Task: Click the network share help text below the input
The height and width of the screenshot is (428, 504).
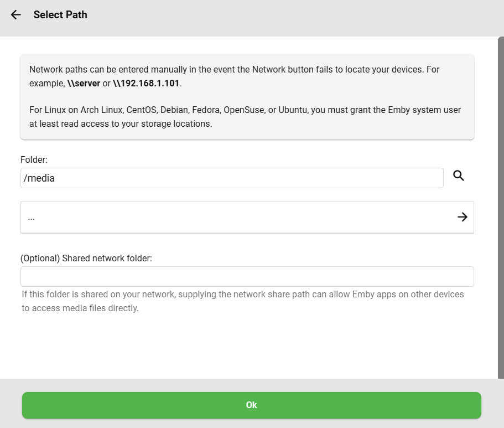Action: coord(243,301)
